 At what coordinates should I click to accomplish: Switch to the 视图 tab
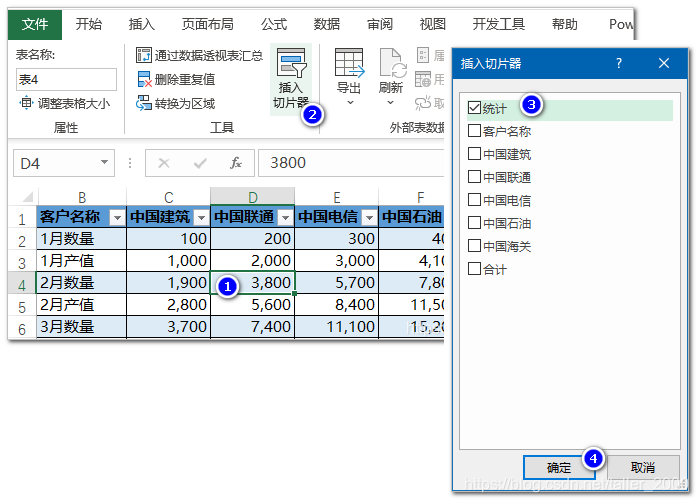(433, 24)
